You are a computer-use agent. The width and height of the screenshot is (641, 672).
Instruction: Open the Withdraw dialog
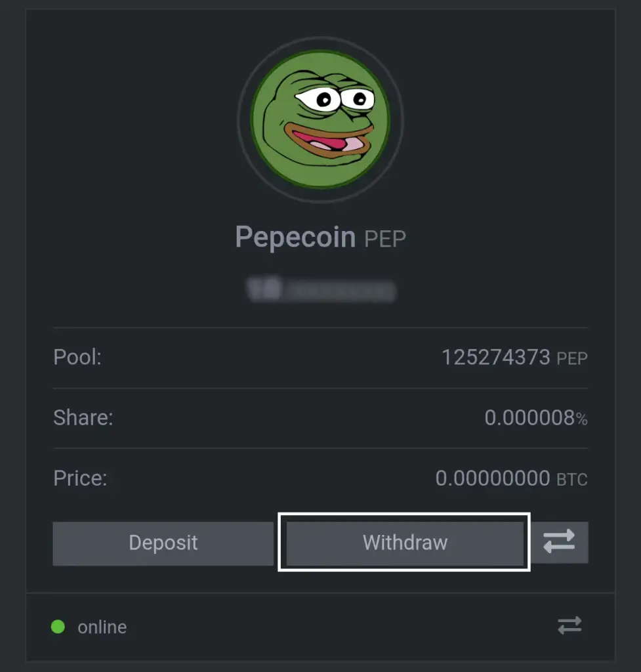pyautogui.click(x=405, y=543)
